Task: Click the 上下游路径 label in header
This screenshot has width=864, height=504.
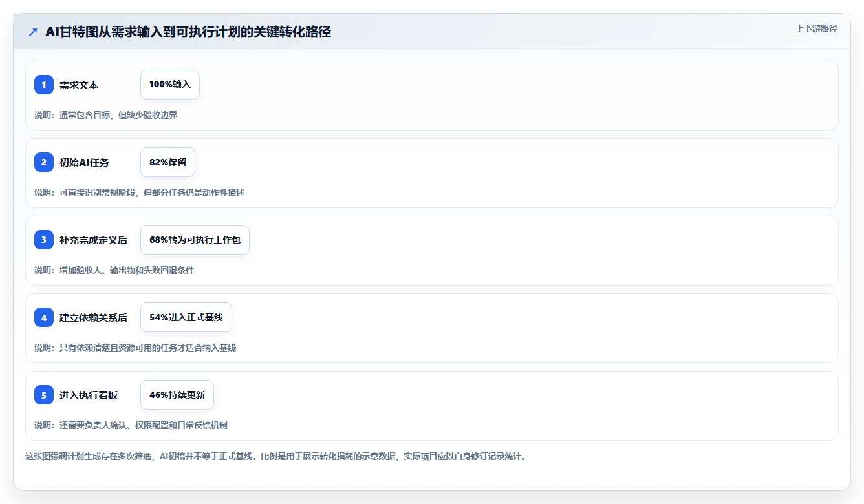Action: (816, 28)
